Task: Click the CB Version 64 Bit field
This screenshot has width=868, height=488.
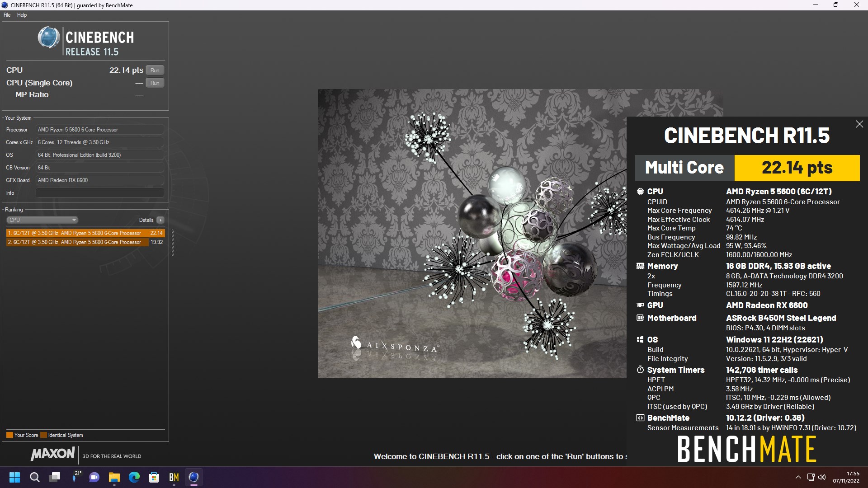Action: click(100, 168)
